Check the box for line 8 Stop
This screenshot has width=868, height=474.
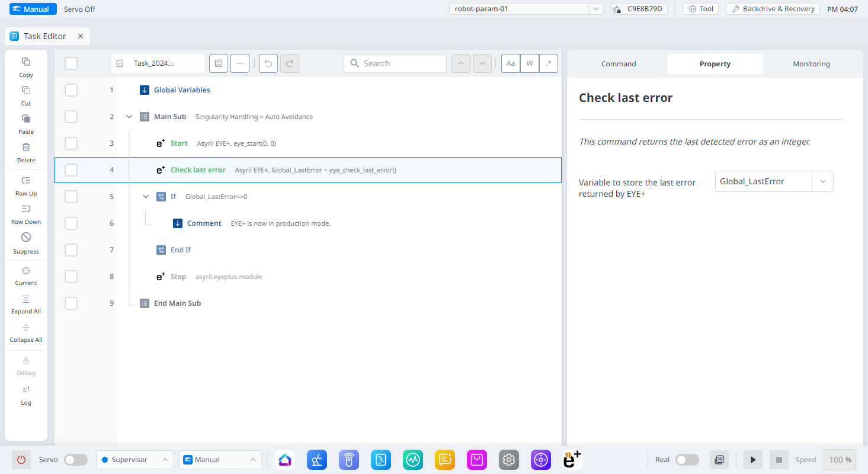[71, 277]
